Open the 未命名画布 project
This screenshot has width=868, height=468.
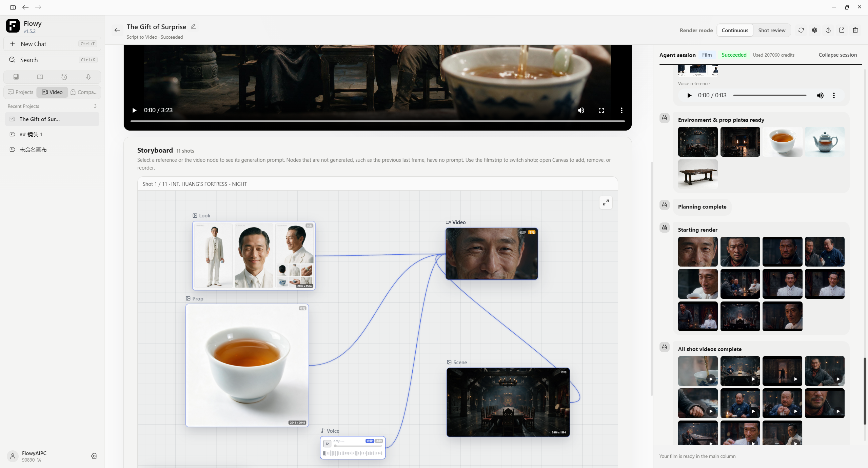tap(52, 150)
